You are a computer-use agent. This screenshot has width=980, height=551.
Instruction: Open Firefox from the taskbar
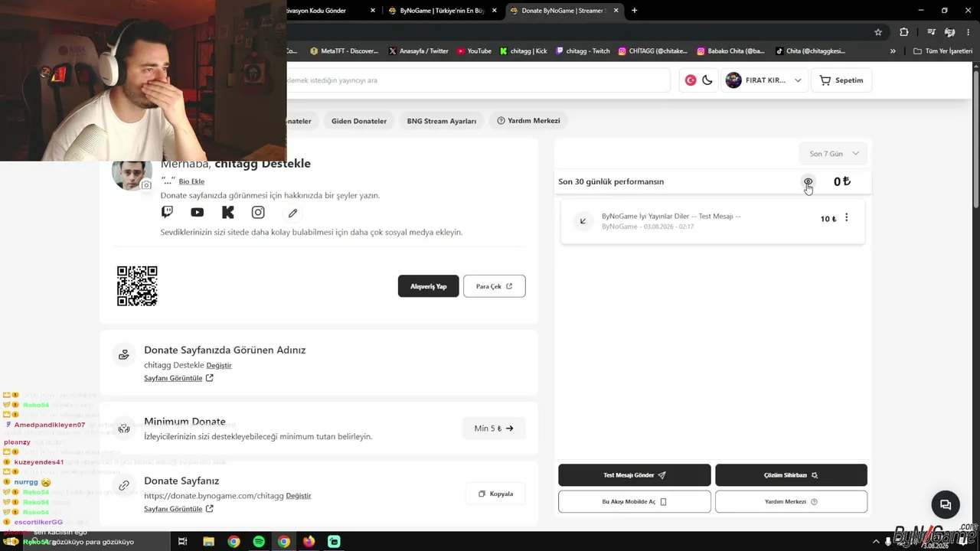tap(309, 542)
